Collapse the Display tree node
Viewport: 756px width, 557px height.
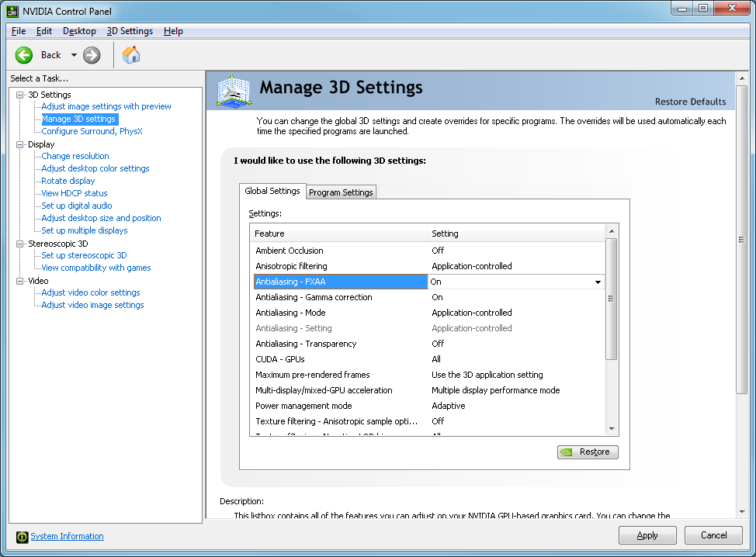coord(20,144)
